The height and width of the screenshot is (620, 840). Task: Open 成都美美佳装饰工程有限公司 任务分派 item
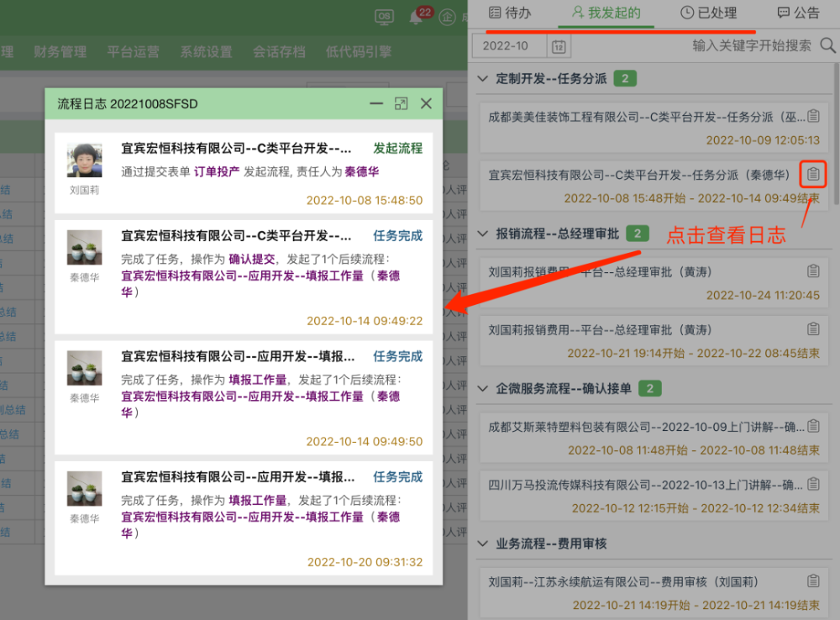tap(654, 128)
